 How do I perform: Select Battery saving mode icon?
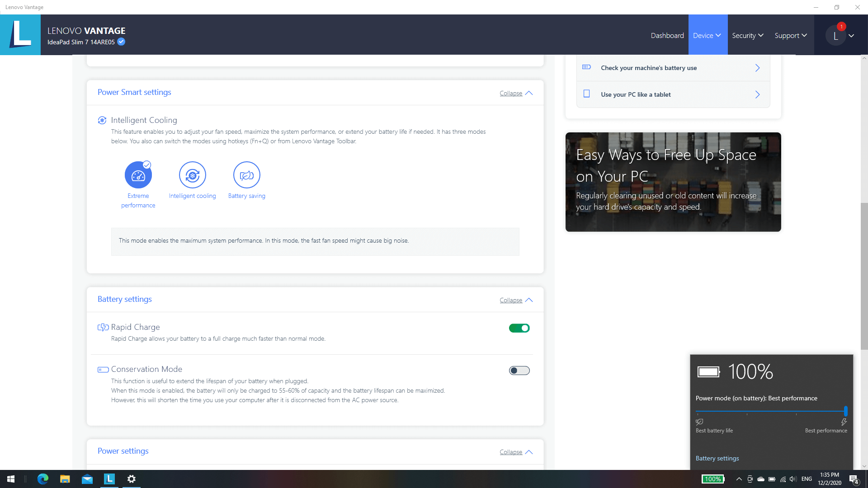pyautogui.click(x=246, y=175)
